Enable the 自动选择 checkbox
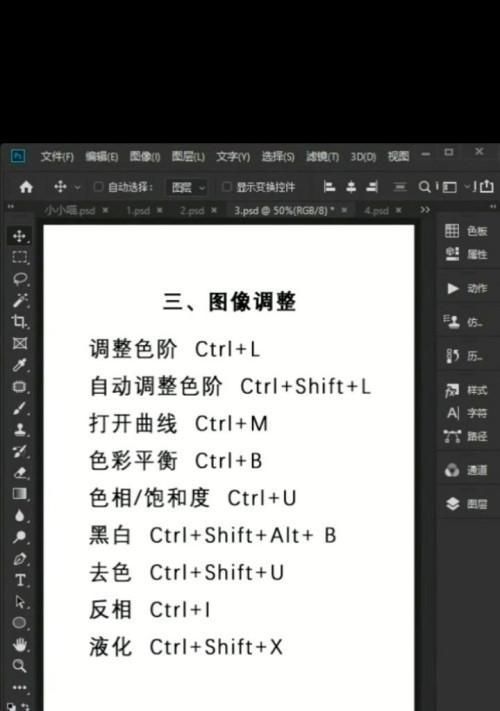Screen dimensions: 500x711 98,187
